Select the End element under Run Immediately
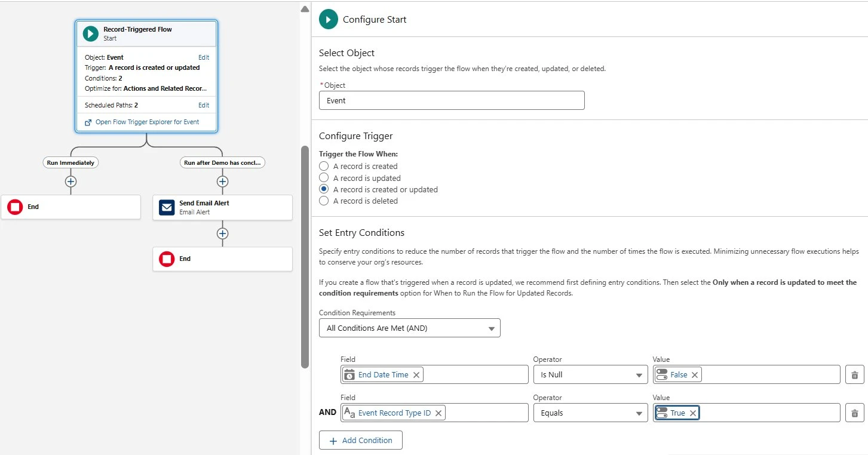Viewport: 868px width, 455px height. click(x=70, y=207)
